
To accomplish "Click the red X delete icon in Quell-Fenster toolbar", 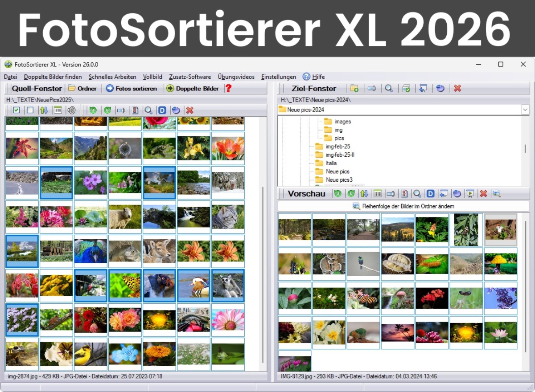I will pos(189,110).
